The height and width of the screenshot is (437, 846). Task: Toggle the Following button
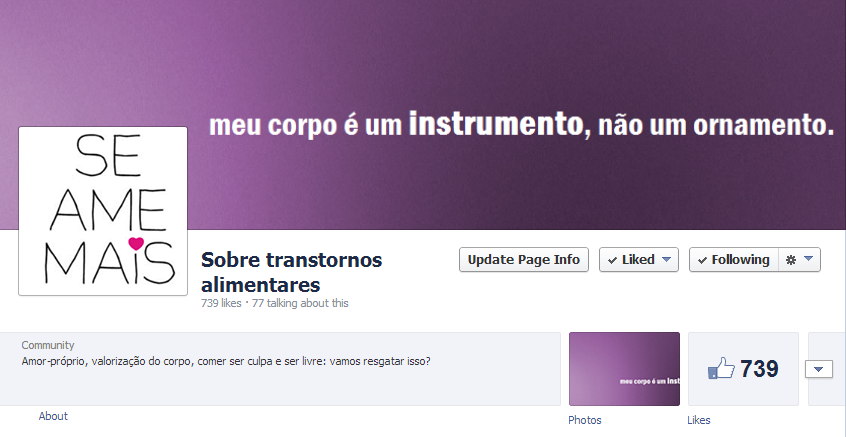point(734,260)
